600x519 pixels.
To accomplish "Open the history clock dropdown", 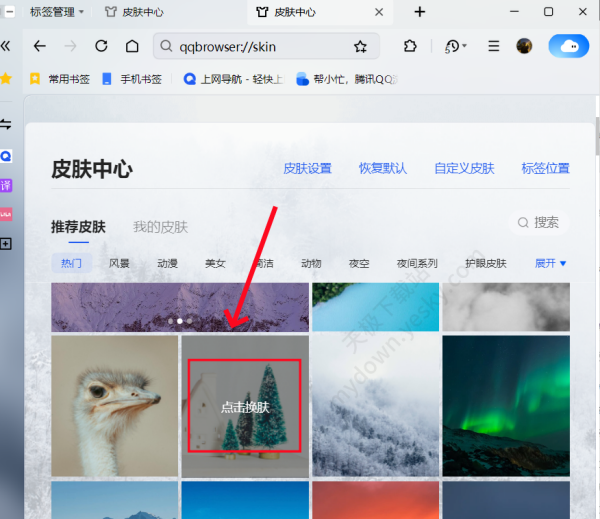I will pyautogui.click(x=455, y=46).
